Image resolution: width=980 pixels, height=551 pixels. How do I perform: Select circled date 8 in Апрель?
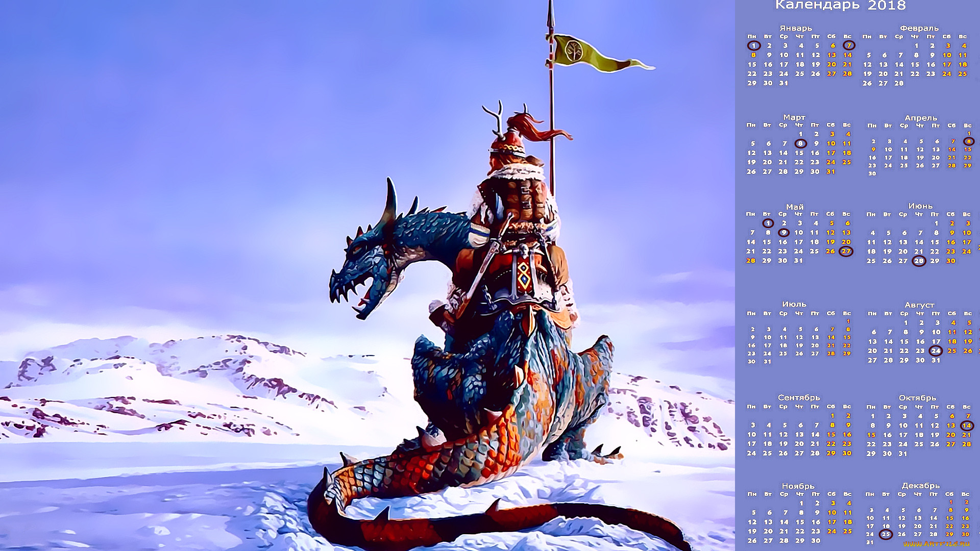[x=968, y=142]
